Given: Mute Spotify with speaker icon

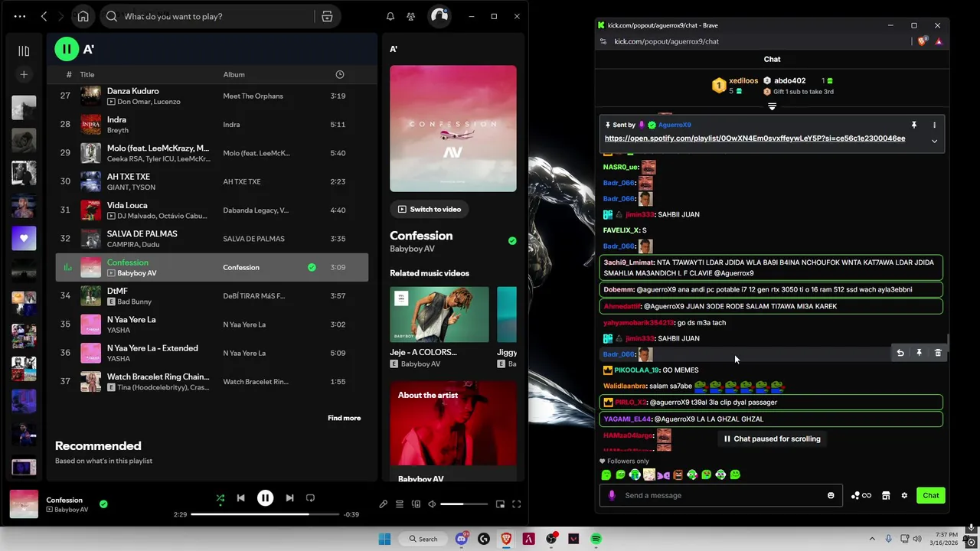Looking at the screenshot, I should 432,504.
